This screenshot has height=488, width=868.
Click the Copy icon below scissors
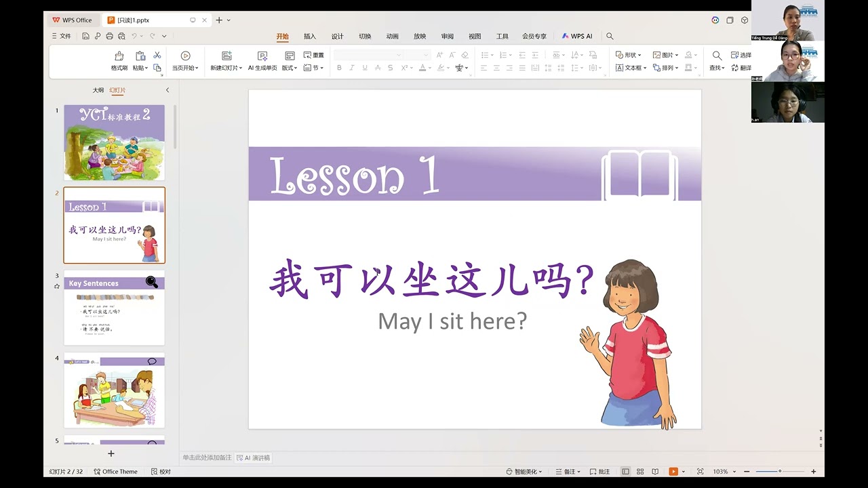[157, 68]
